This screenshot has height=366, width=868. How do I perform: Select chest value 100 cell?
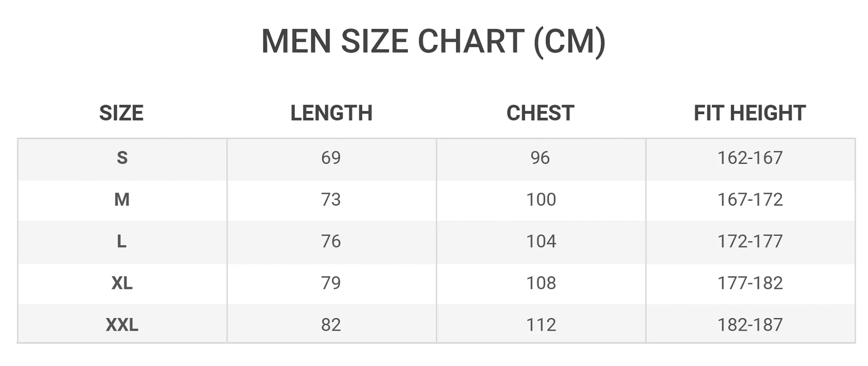541,199
